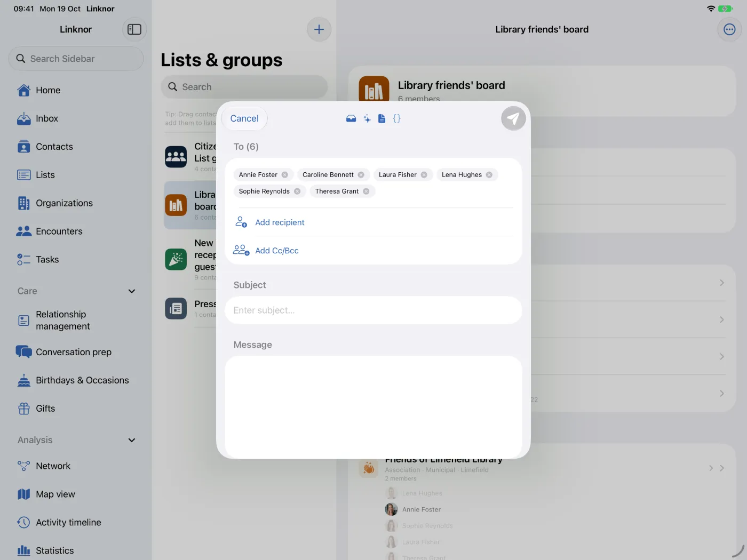747x560 pixels.
Task: Click Add Cc/Bcc
Action: click(x=276, y=251)
